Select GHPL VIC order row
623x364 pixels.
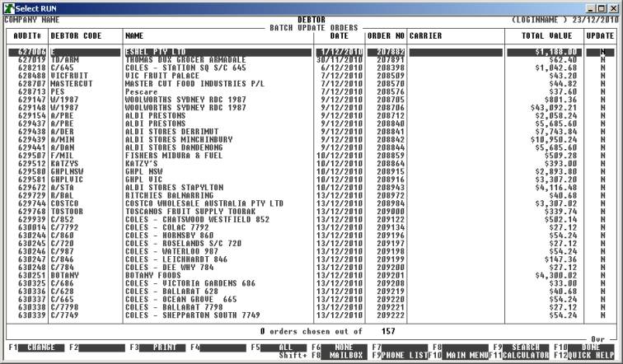click(311, 180)
